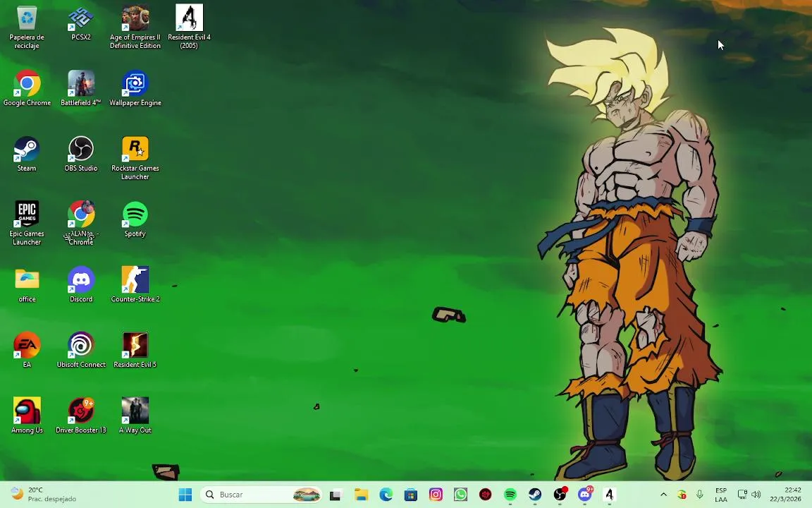The height and width of the screenshot is (508, 812).
Task: Select the Resident Evil 4 (2005) desktop shortcut
Action: click(189, 27)
